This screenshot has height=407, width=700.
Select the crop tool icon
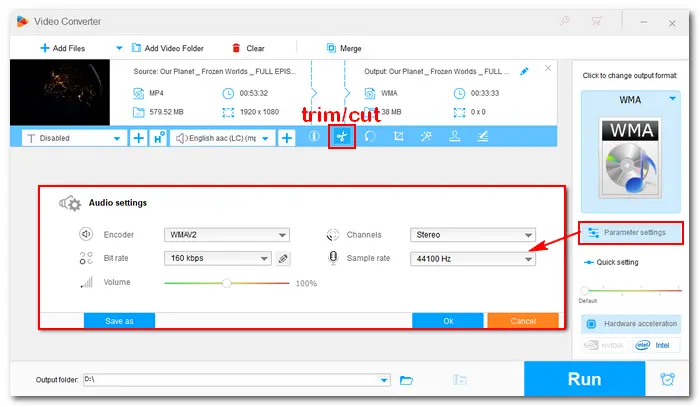pos(398,136)
